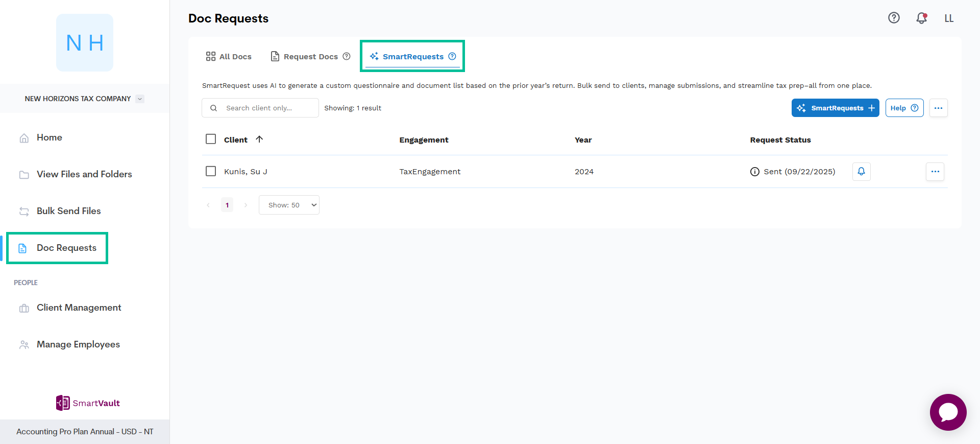
Task: Click the blue SmartRequests plus button
Action: (835, 108)
